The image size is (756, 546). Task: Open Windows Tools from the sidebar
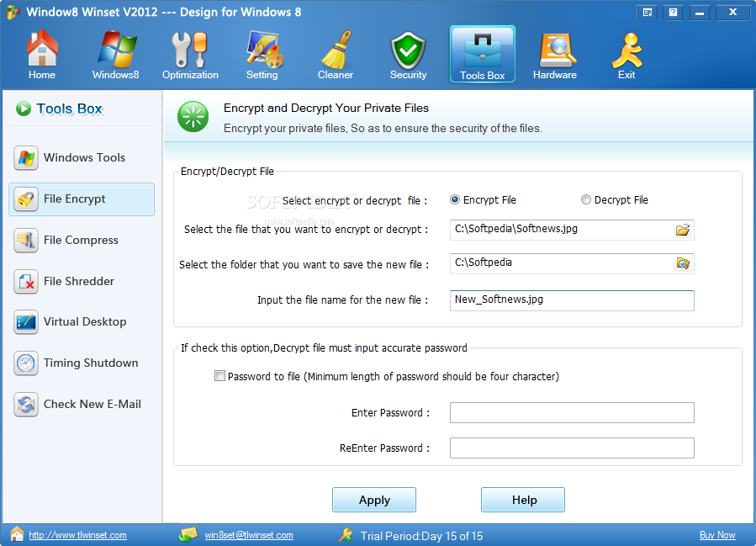pyautogui.click(x=82, y=157)
